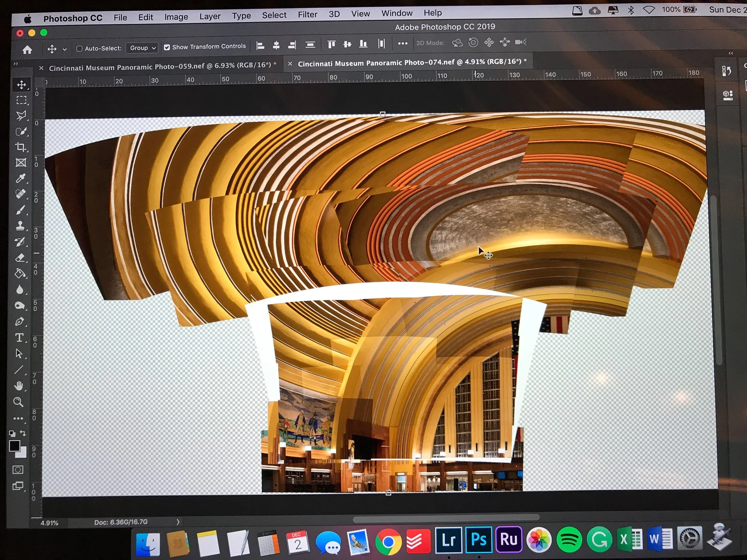Select the Eraser tool

(x=20, y=258)
